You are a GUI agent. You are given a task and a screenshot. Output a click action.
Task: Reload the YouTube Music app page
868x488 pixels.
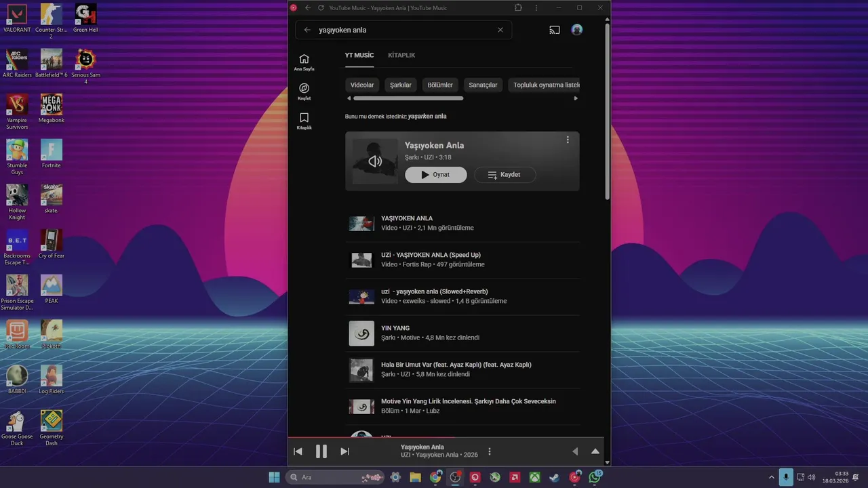click(x=321, y=7)
